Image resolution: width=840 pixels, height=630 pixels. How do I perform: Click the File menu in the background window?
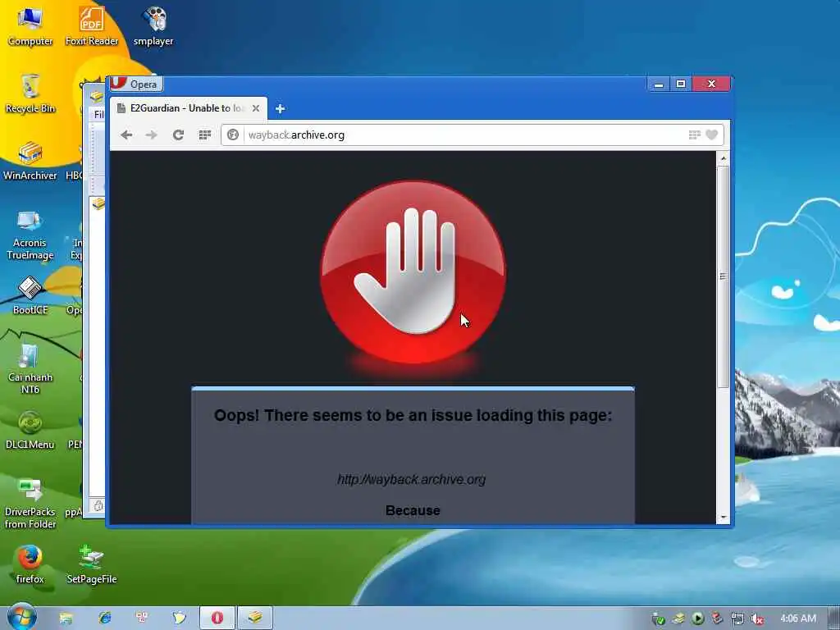click(98, 114)
